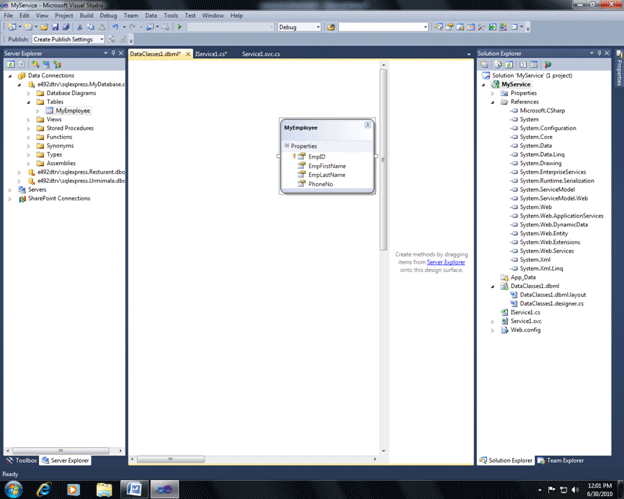Collapse the Properties section of the MyEmployee class
This screenshot has height=499, width=624.
pos(287,146)
